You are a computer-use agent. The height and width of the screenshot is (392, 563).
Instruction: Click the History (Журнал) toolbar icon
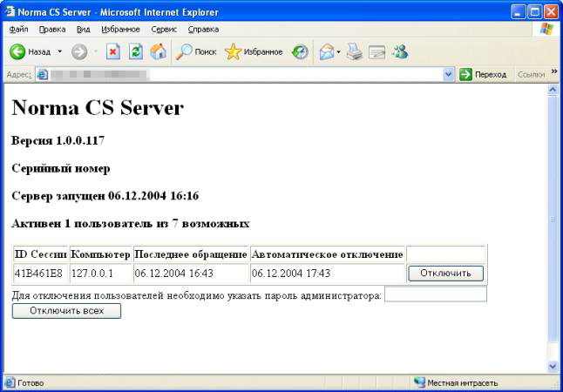(x=300, y=52)
